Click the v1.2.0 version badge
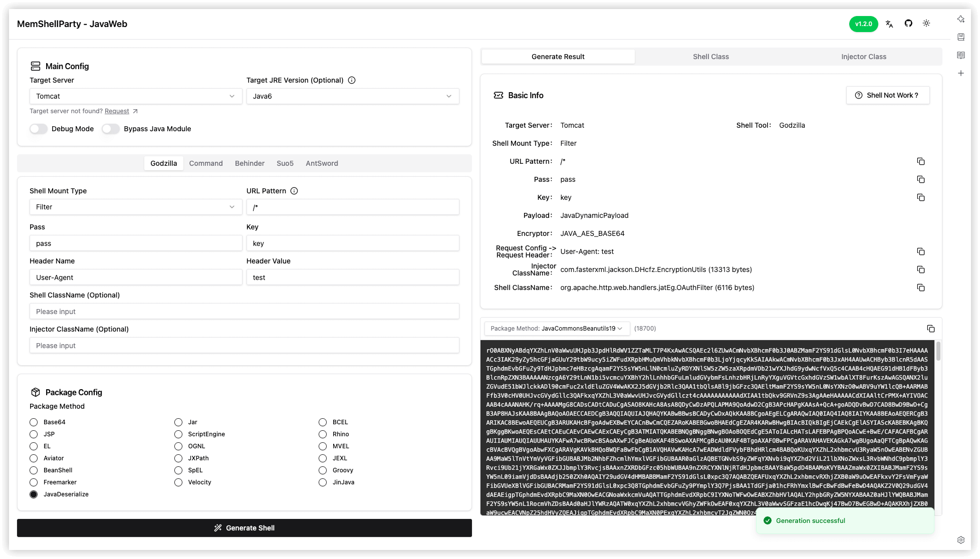 tap(864, 24)
